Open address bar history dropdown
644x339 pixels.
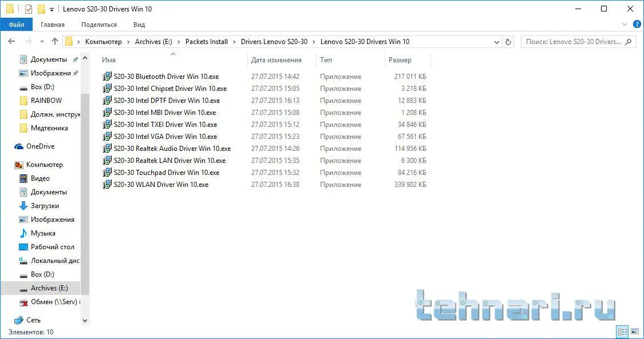(x=496, y=42)
